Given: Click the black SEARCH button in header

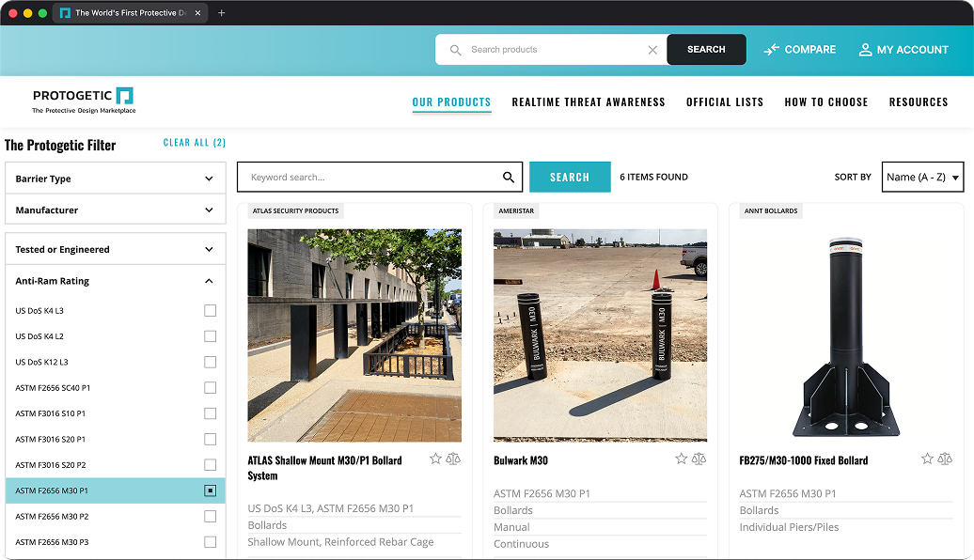Looking at the screenshot, I should pyautogui.click(x=706, y=50).
